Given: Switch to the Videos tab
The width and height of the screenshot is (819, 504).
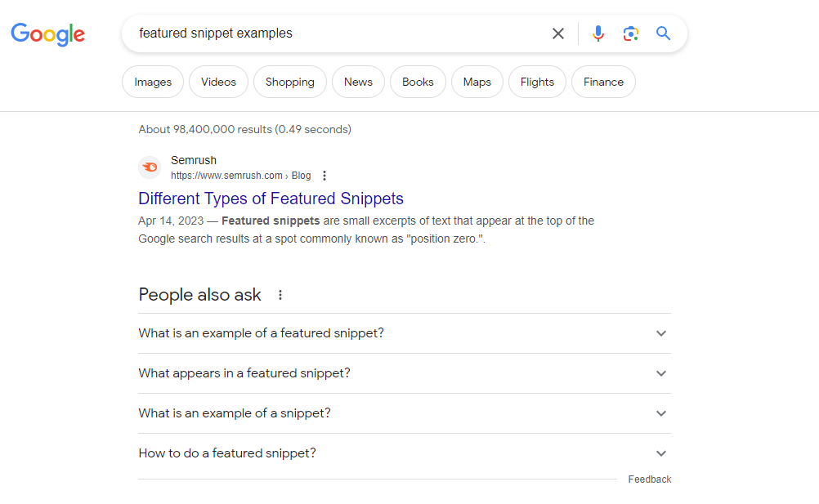Looking at the screenshot, I should tap(218, 82).
